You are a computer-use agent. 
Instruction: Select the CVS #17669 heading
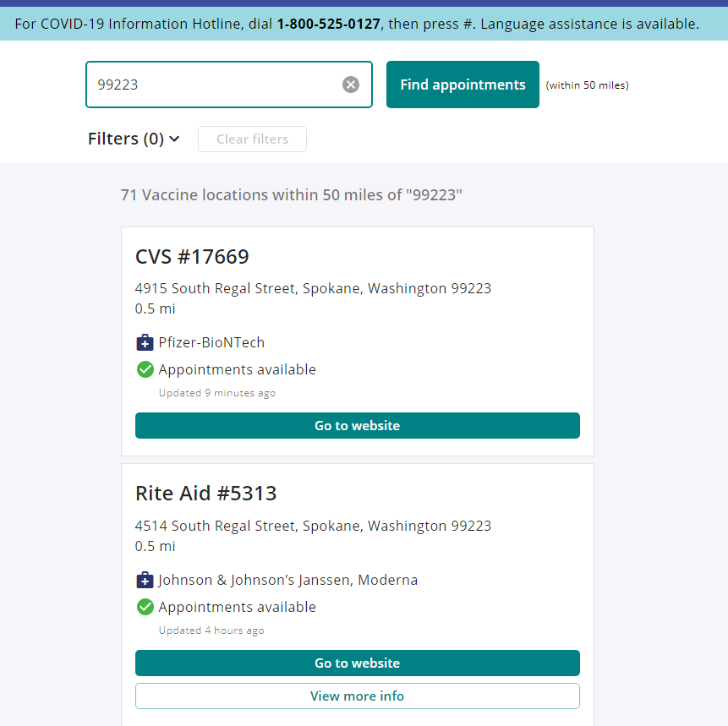tap(192, 257)
